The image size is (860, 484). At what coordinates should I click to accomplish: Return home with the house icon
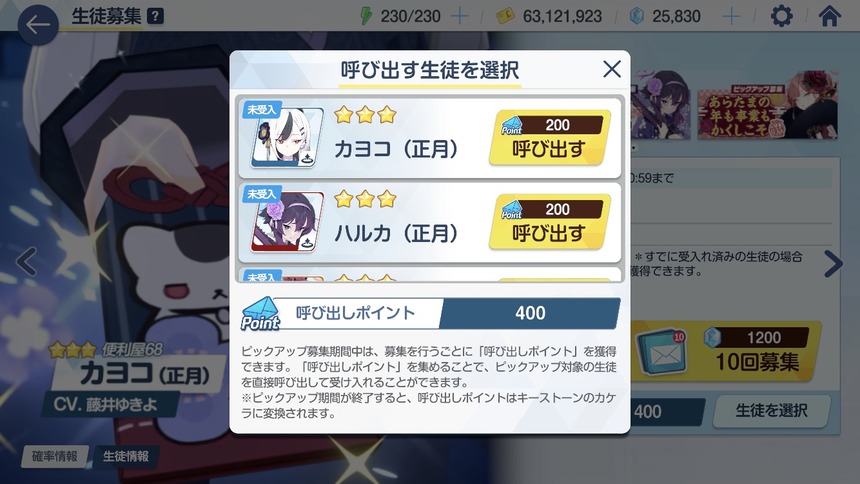tap(830, 16)
